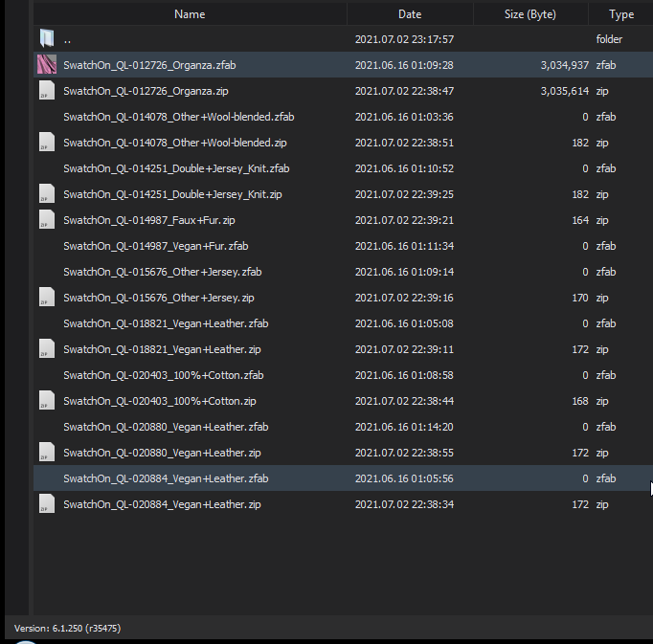This screenshot has width=653, height=644.
Task: Click size value 3,034,937
Action: 565,65
